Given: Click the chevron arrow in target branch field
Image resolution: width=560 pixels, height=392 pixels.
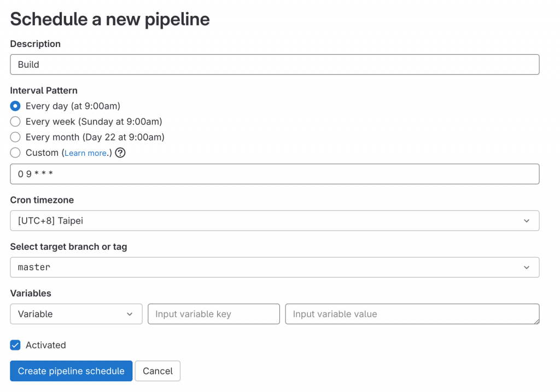Looking at the screenshot, I should (x=526, y=267).
